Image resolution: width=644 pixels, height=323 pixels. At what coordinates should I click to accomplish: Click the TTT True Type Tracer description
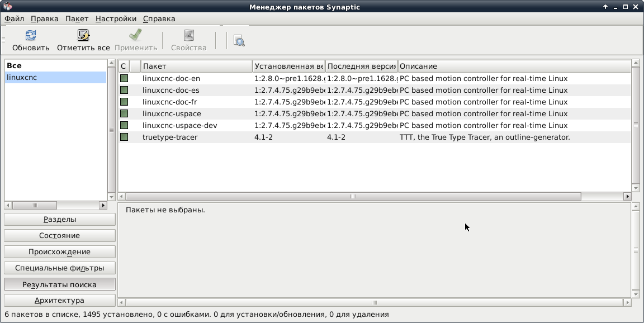coord(485,137)
